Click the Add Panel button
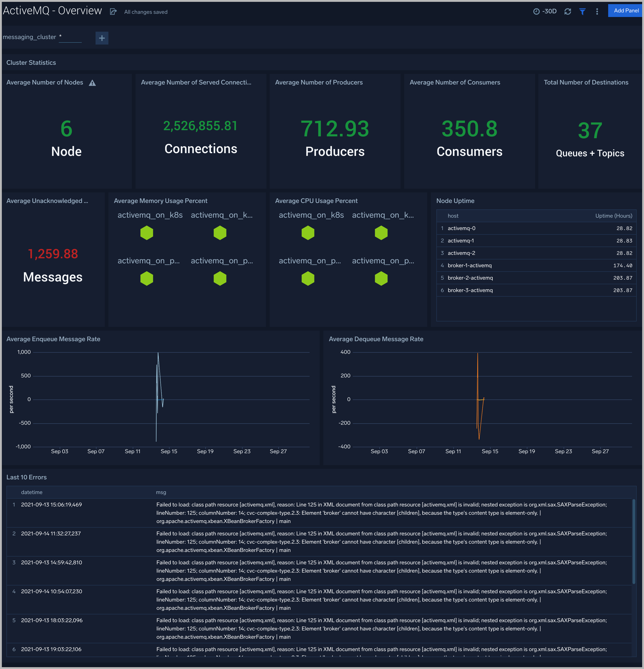This screenshot has height=669, width=644. coord(625,10)
